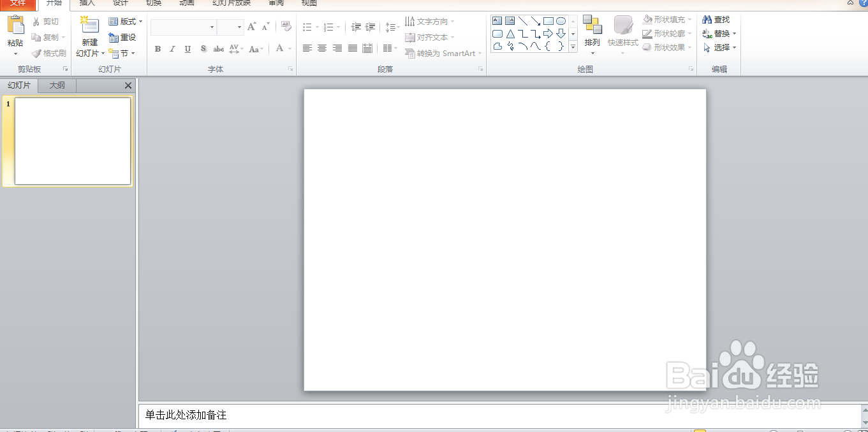Toggle Justify text alignment
The width and height of the screenshot is (868, 432).
(353, 48)
